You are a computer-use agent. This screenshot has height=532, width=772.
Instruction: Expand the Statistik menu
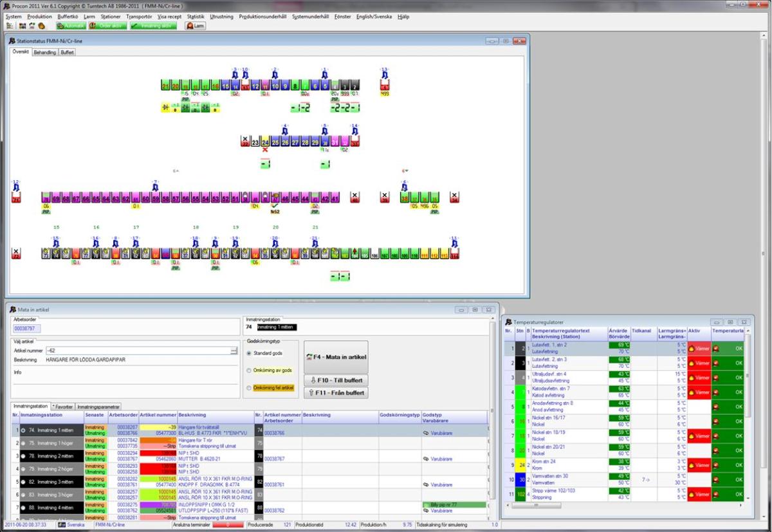coord(196,16)
